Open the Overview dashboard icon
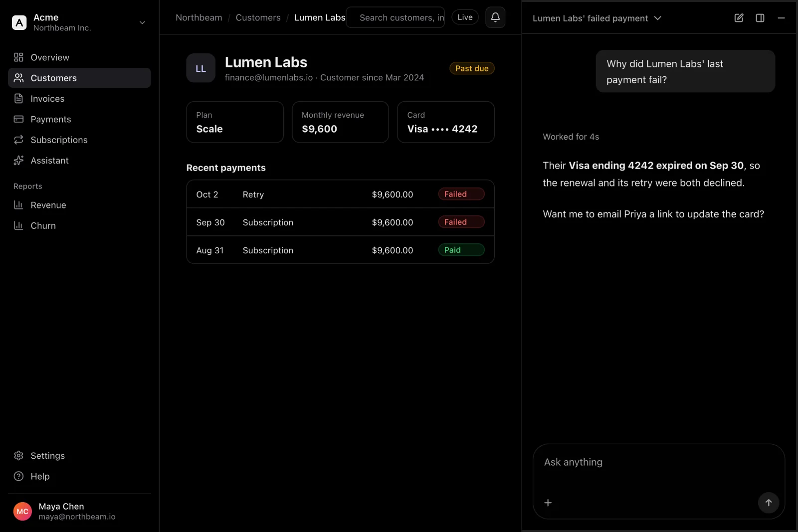This screenshot has width=798, height=532. click(x=18, y=57)
